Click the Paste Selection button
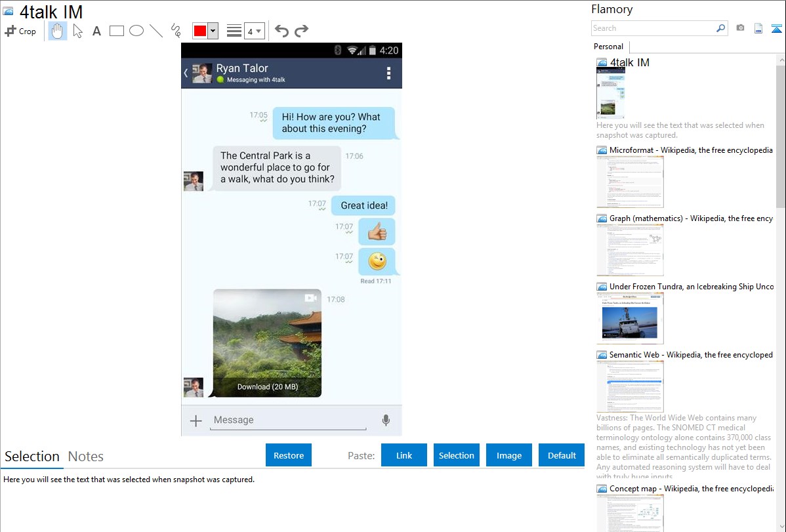 pyautogui.click(x=457, y=455)
